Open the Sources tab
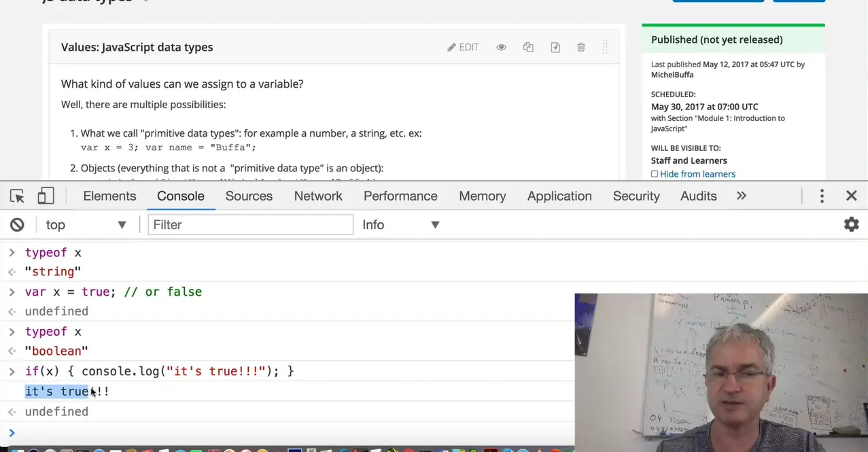 249,196
